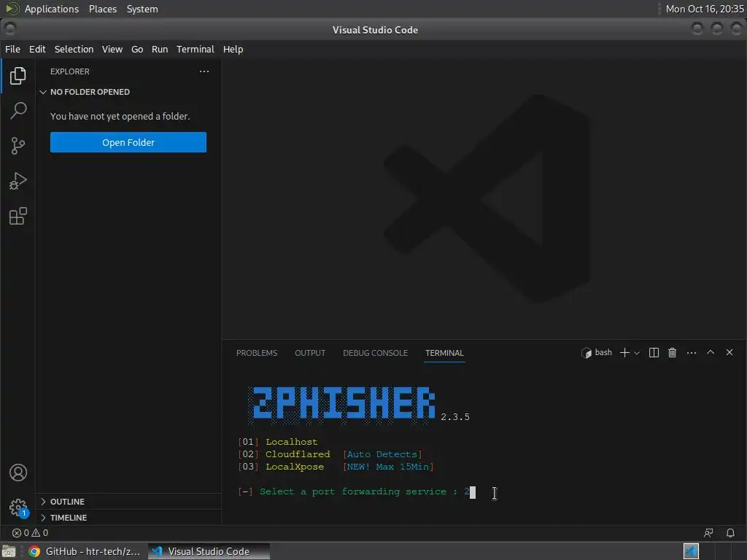Click the EXPLORER sidebar title

pyautogui.click(x=70, y=71)
